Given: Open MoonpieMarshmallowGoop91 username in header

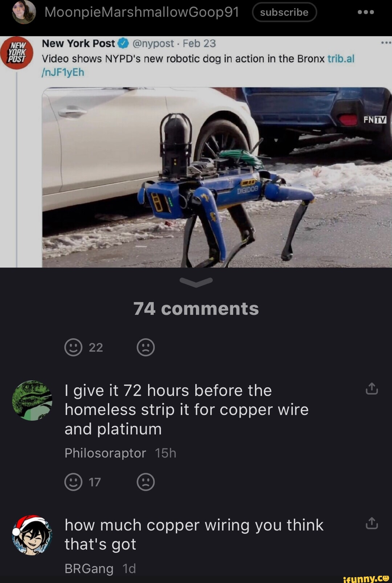Looking at the screenshot, I should coord(142,12).
